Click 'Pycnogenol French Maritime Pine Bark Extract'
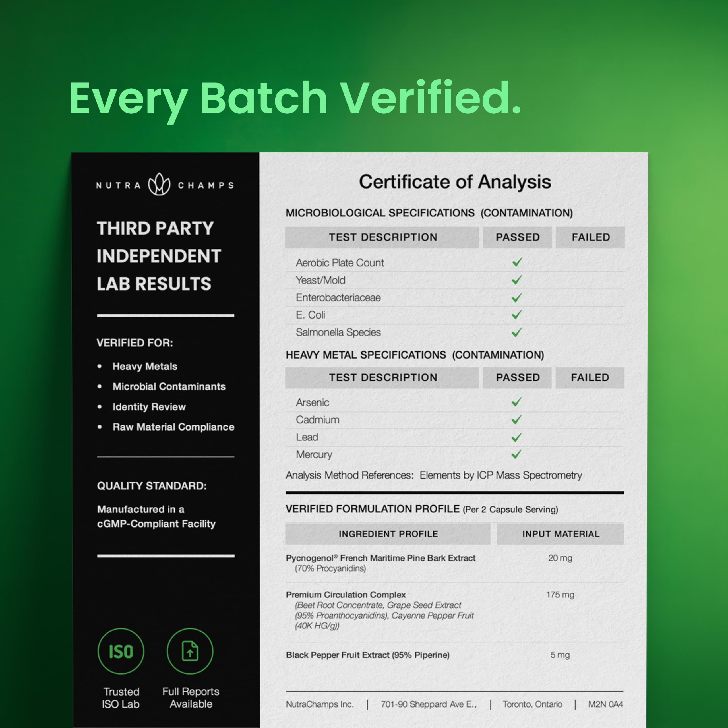Image resolution: width=728 pixels, height=728 pixels. [x=380, y=558]
